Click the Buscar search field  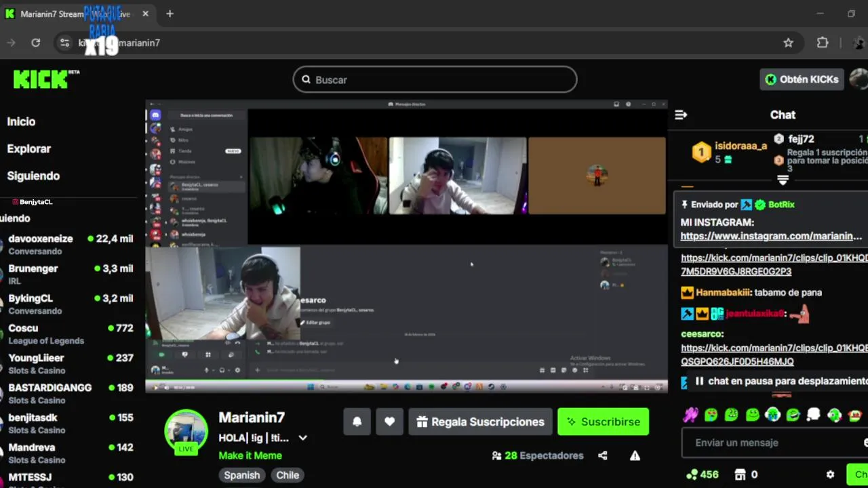[x=435, y=79]
